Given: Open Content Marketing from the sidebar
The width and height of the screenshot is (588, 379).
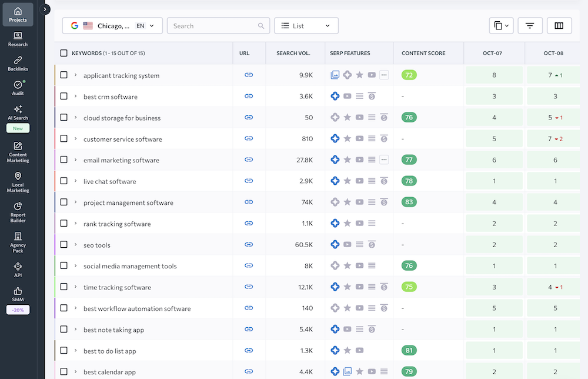Looking at the screenshot, I should pos(18,152).
